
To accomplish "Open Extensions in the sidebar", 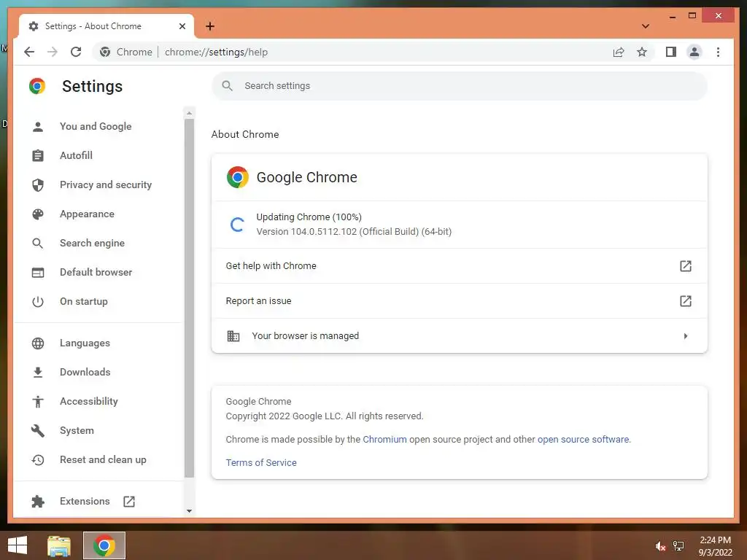I will [x=85, y=501].
